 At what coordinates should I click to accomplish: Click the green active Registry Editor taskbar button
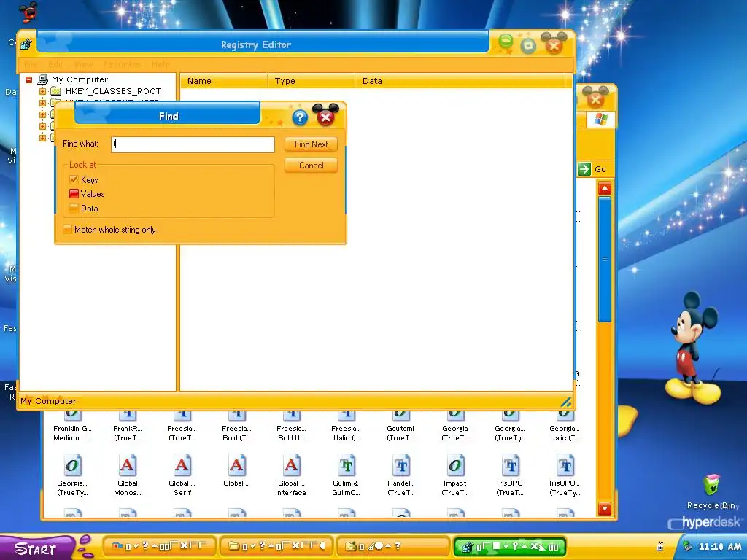click(x=510, y=546)
